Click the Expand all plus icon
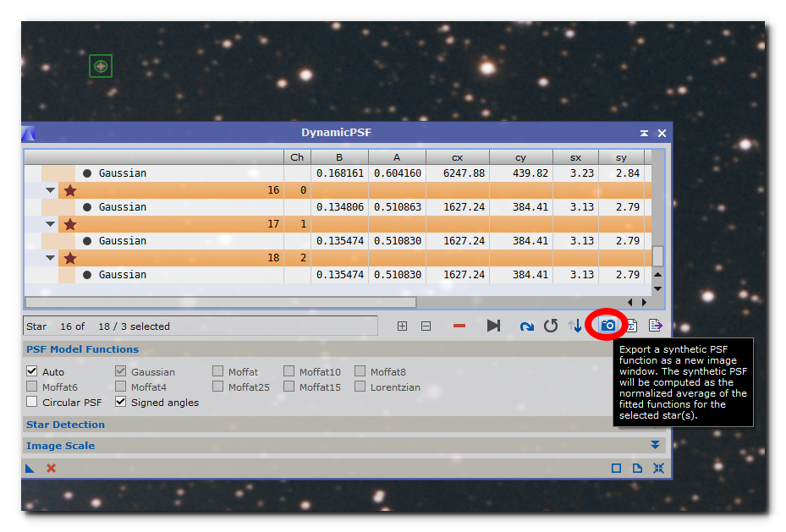 (402, 326)
